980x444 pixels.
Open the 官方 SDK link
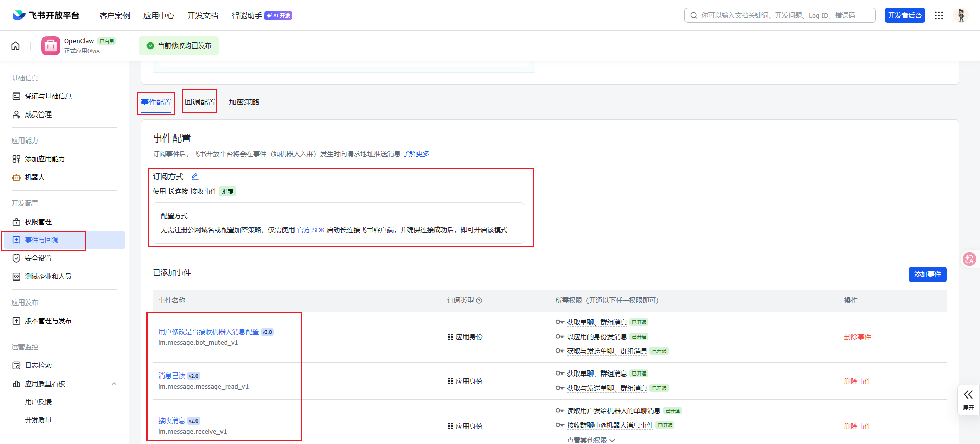coord(311,230)
